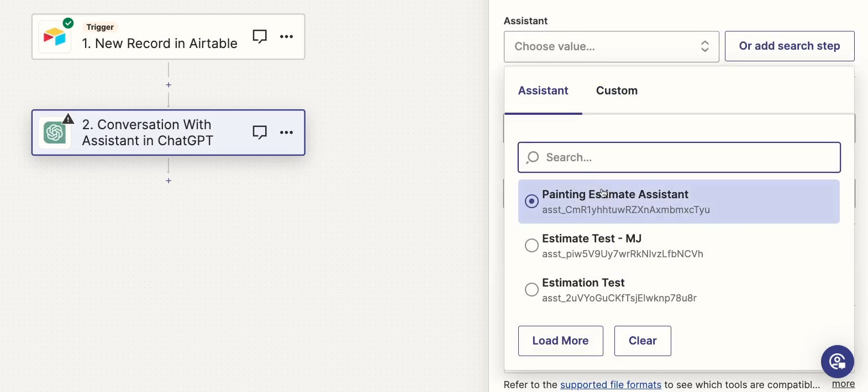This screenshot has width=868, height=392.
Task: Add a step after the ChatGPT action
Action: (x=169, y=181)
